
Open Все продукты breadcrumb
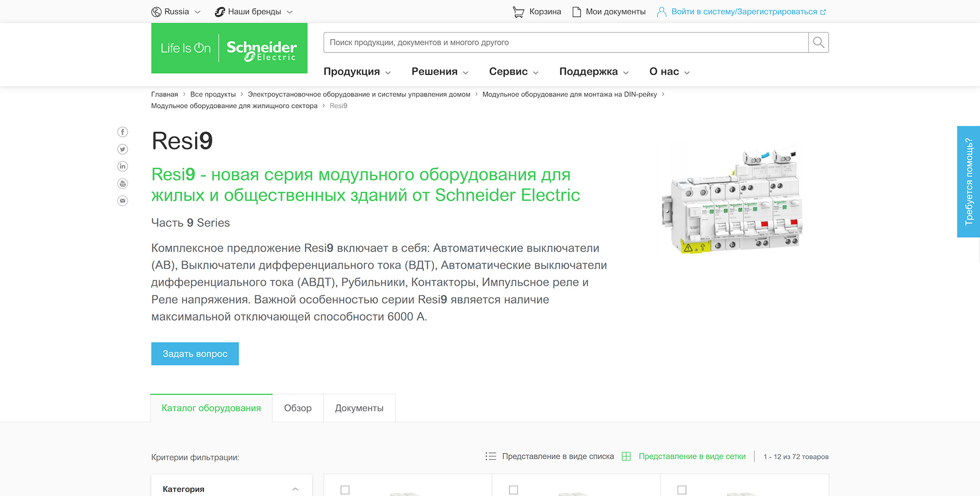point(213,94)
